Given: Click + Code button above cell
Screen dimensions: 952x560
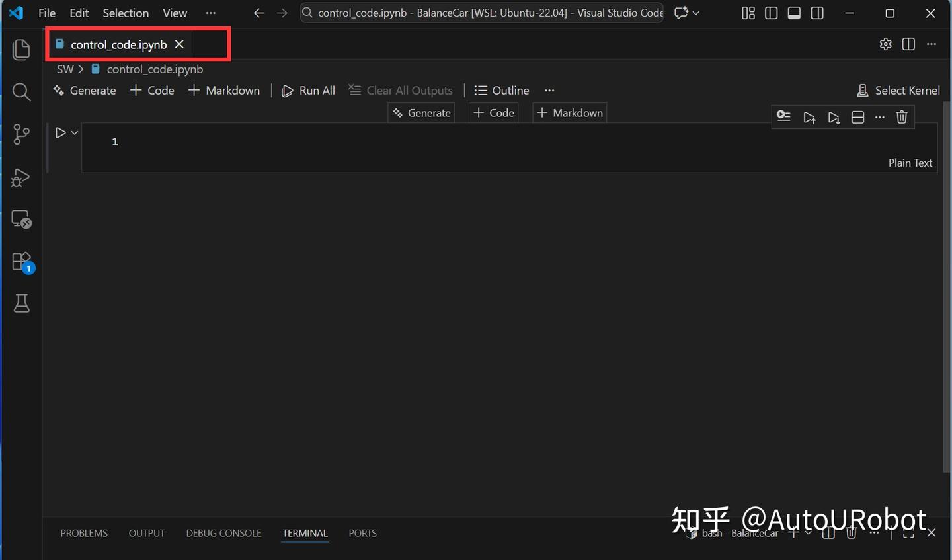Looking at the screenshot, I should [x=494, y=113].
